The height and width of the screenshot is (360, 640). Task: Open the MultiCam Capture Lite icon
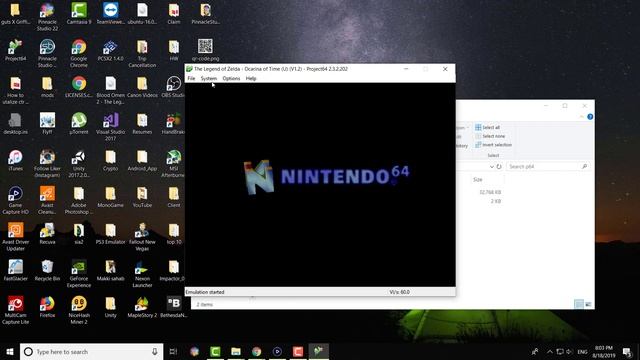pos(16,310)
